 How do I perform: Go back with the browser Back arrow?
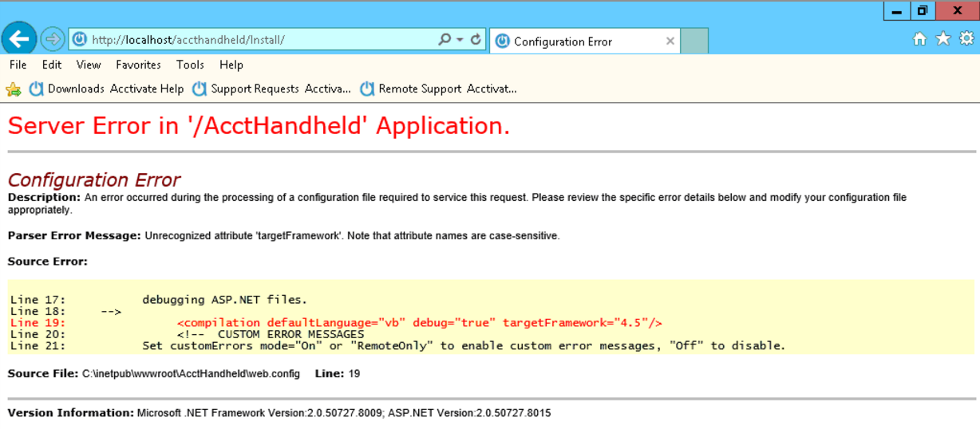pyautogui.click(x=19, y=38)
